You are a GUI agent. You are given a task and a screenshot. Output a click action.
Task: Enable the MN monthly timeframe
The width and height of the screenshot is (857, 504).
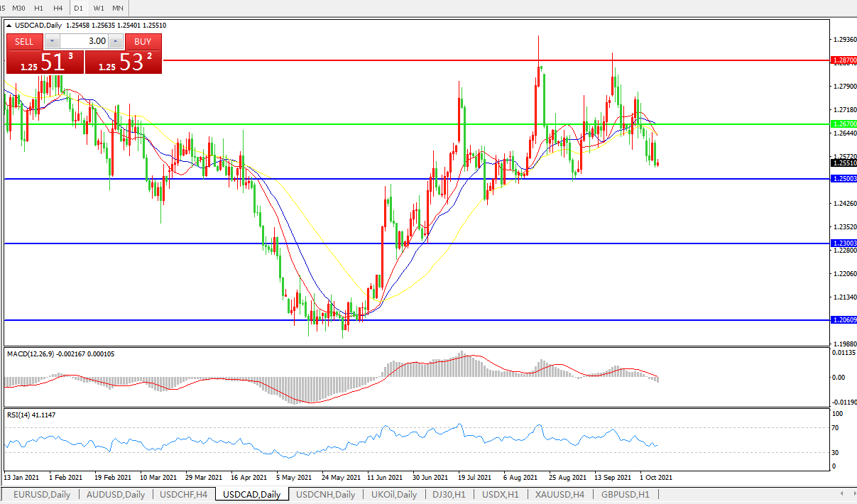click(x=118, y=8)
